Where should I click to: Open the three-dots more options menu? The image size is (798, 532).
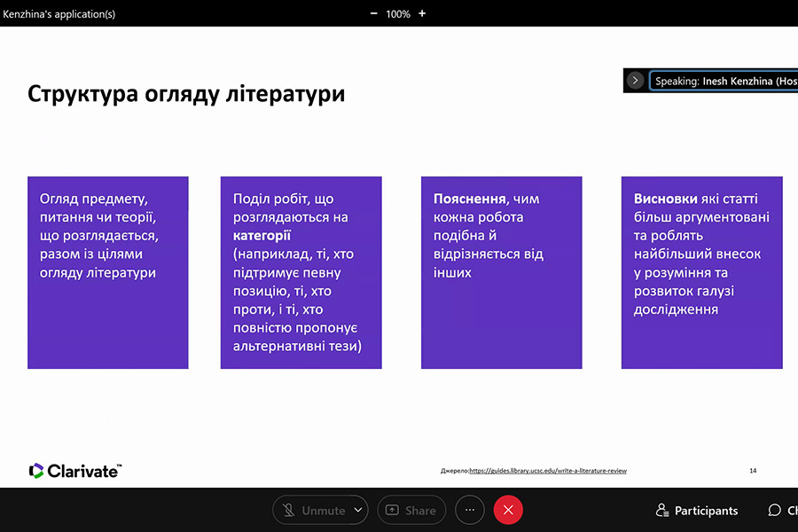(x=470, y=511)
